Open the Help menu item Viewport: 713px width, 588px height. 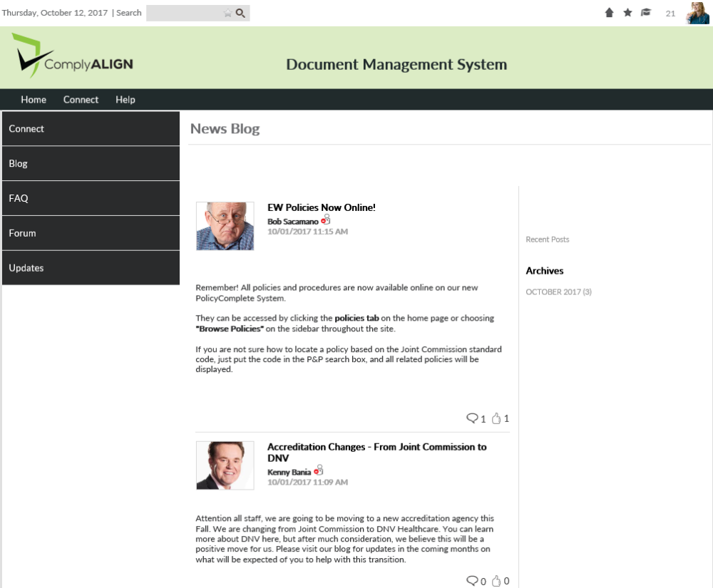pos(125,100)
